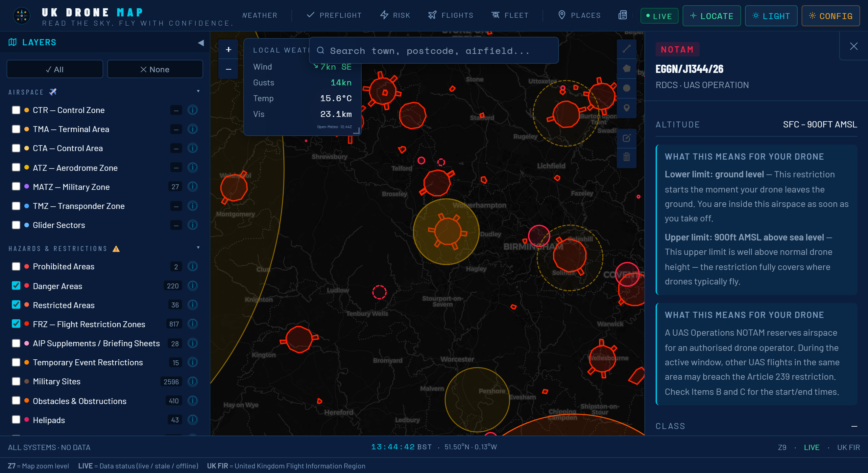Show info for ATZ Aerodrome Zone
Image resolution: width=868 pixels, height=473 pixels.
(192, 167)
